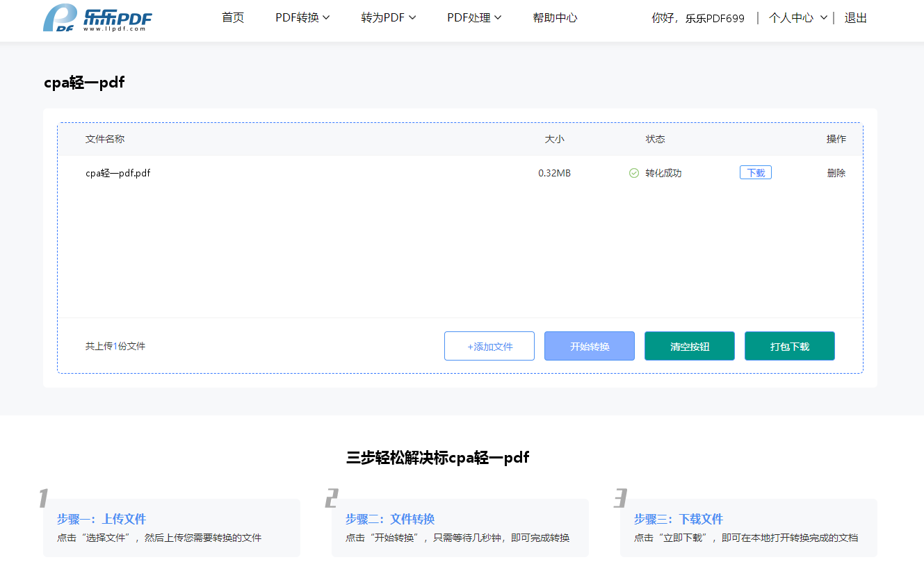
Task: Click the 0.32MB size value
Action: point(554,173)
